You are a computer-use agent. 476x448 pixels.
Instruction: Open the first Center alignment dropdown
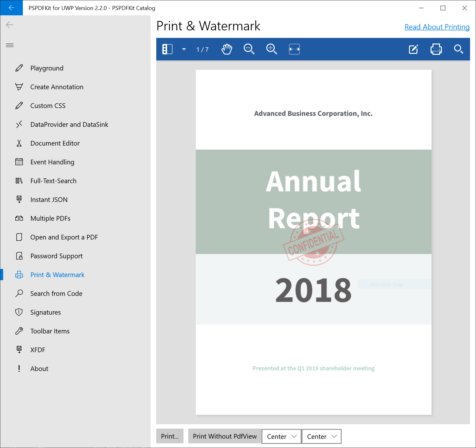(281, 436)
